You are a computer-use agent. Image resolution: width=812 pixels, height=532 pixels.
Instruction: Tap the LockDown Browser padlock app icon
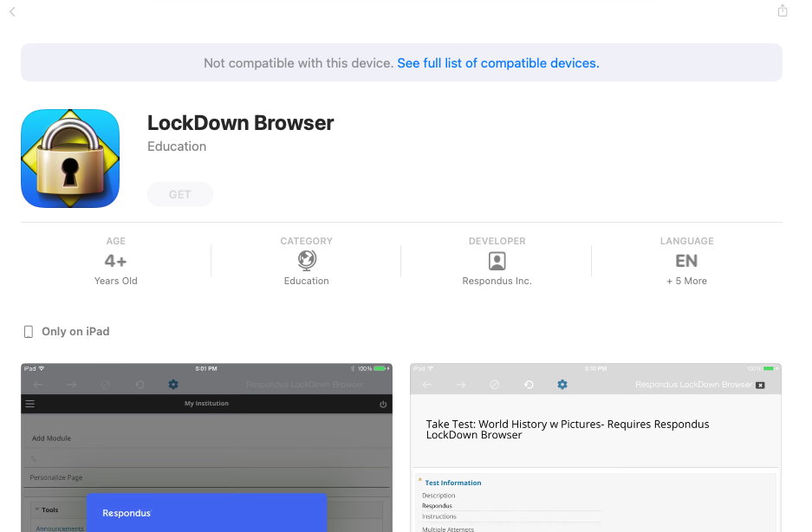(x=70, y=159)
